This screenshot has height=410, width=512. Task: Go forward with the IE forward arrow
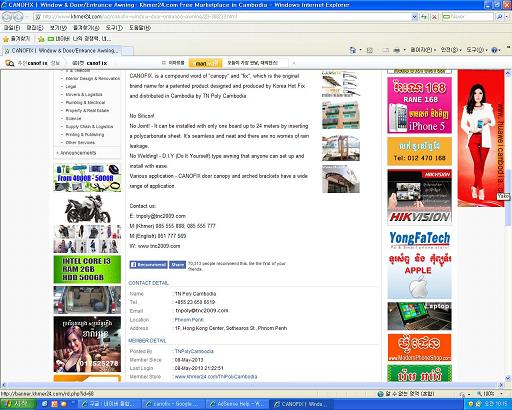(19, 16)
